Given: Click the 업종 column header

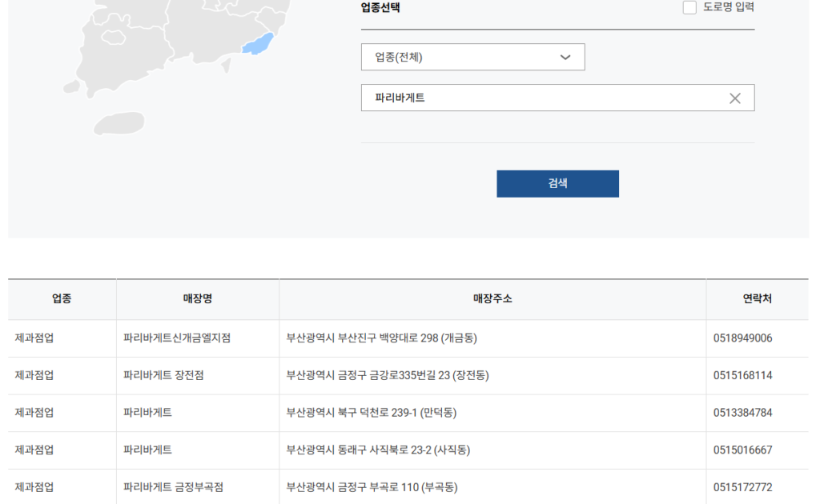Looking at the screenshot, I should 62,298.
